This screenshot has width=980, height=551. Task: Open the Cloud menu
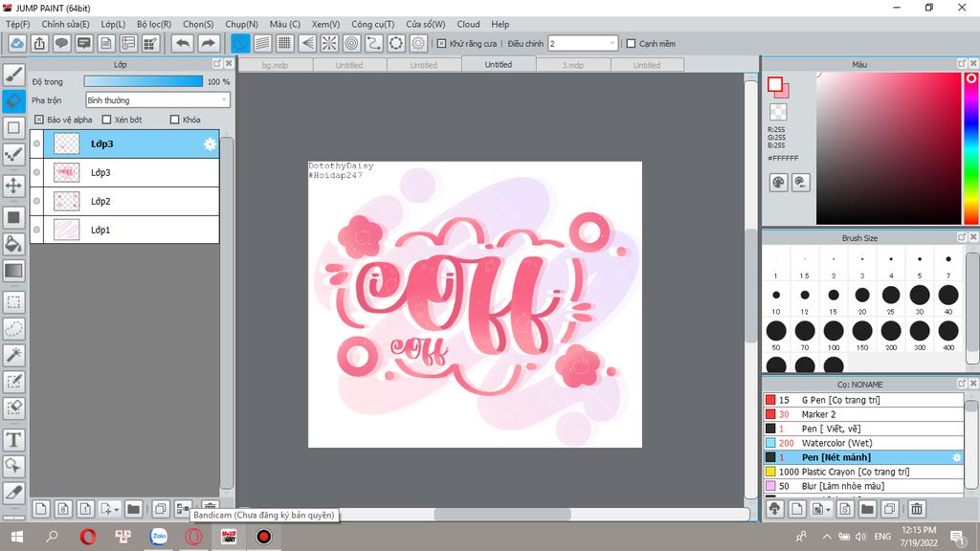click(x=468, y=24)
